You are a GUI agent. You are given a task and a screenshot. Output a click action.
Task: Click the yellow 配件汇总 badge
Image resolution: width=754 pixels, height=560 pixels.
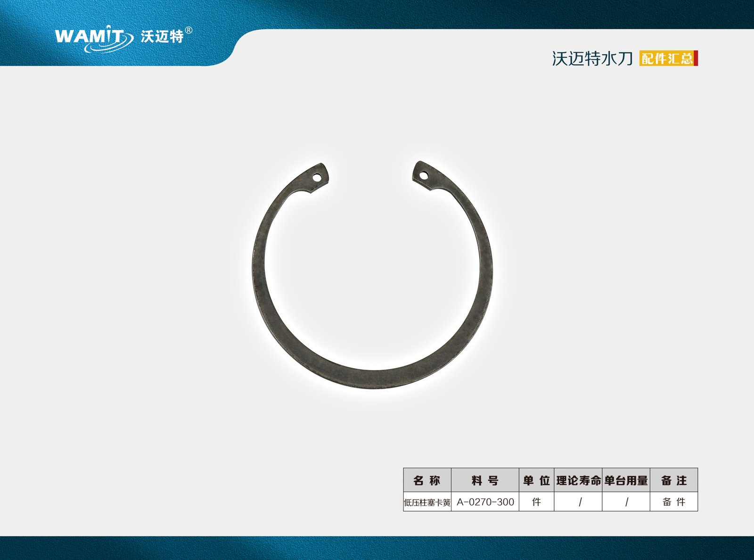tap(668, 58)
